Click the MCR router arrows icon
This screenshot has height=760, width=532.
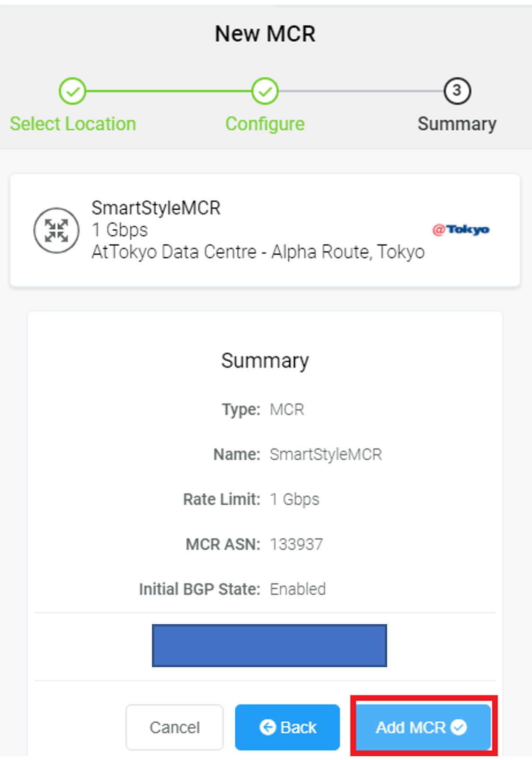coord(56,231)
